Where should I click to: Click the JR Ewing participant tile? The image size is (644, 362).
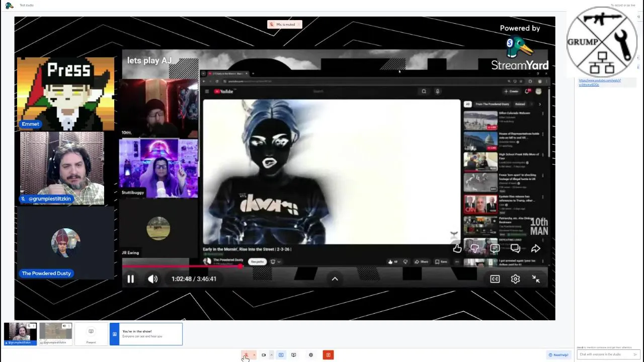click(x=158, y=229)
